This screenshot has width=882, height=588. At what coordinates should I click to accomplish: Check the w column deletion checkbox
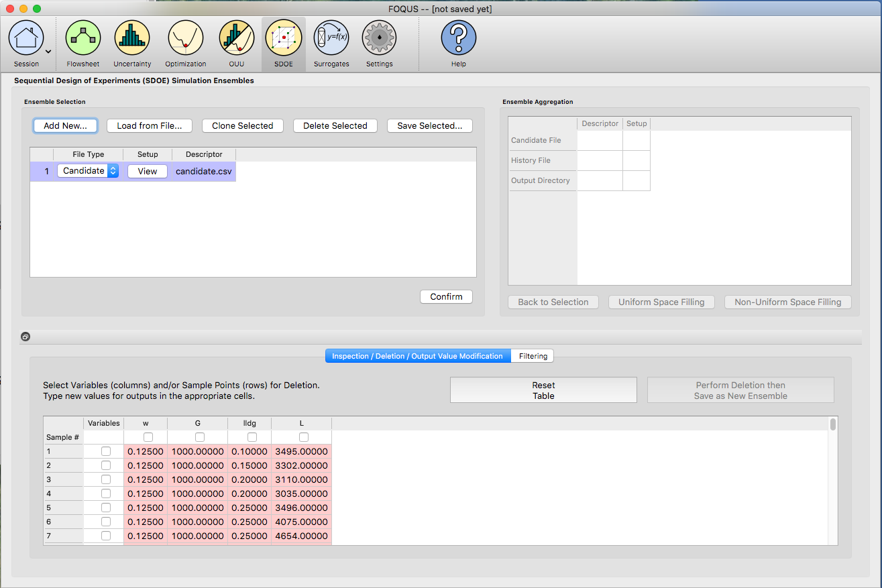[148, 437]
